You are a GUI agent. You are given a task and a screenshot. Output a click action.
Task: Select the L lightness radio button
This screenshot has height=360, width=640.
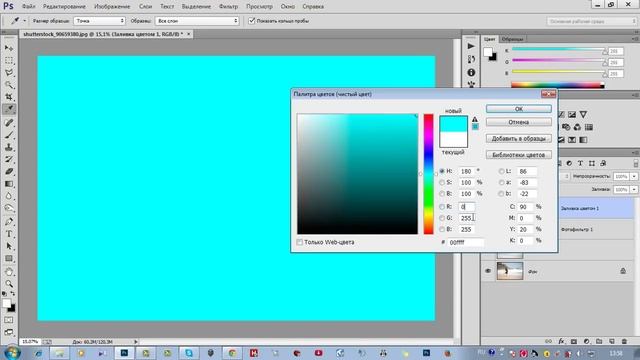pos(501,171)
